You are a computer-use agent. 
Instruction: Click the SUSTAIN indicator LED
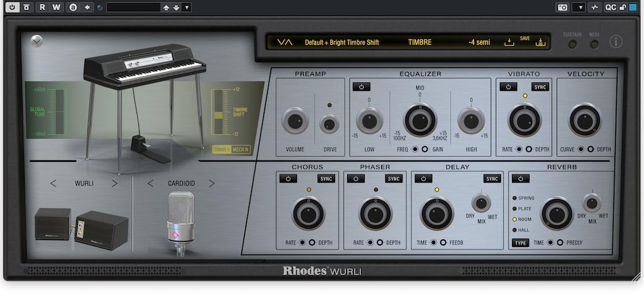pos(572,44)
